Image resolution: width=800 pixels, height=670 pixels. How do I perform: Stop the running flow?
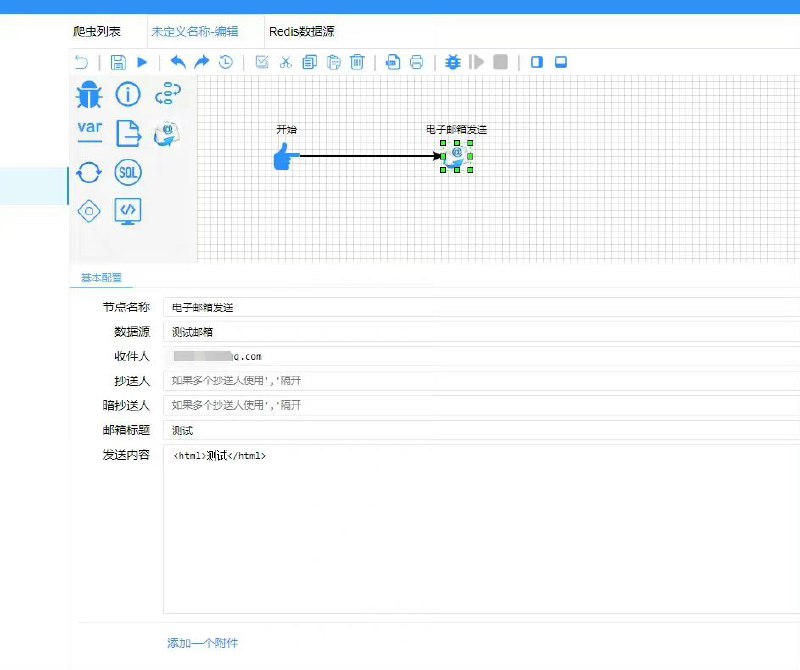pyautogui.click(x=501, y=62)
